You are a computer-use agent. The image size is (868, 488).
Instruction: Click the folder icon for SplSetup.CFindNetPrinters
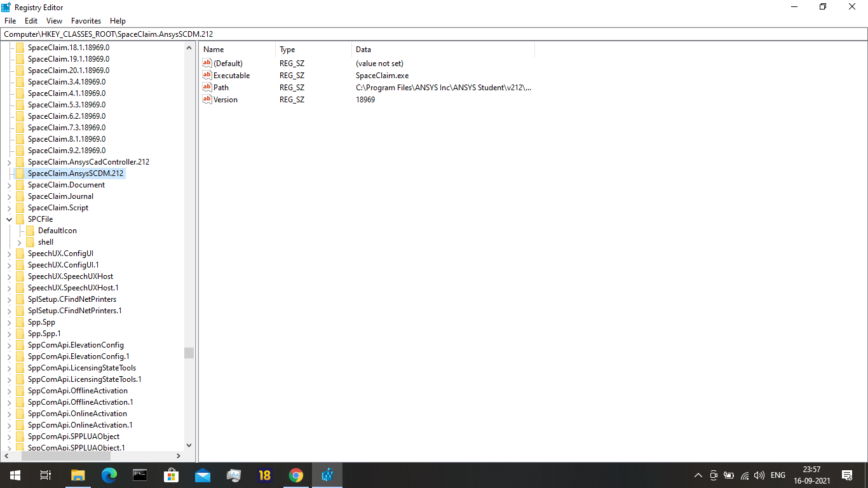point(20,299)
